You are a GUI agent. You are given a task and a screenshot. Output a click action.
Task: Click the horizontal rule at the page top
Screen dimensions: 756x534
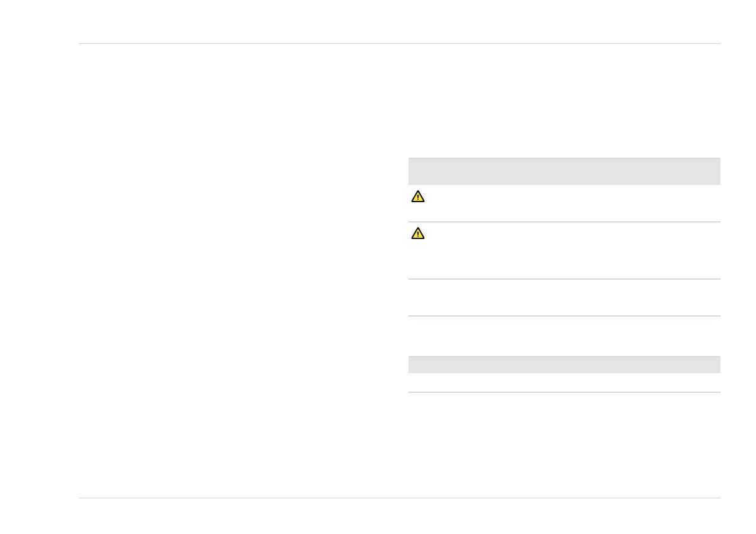[x=399, y=44]
